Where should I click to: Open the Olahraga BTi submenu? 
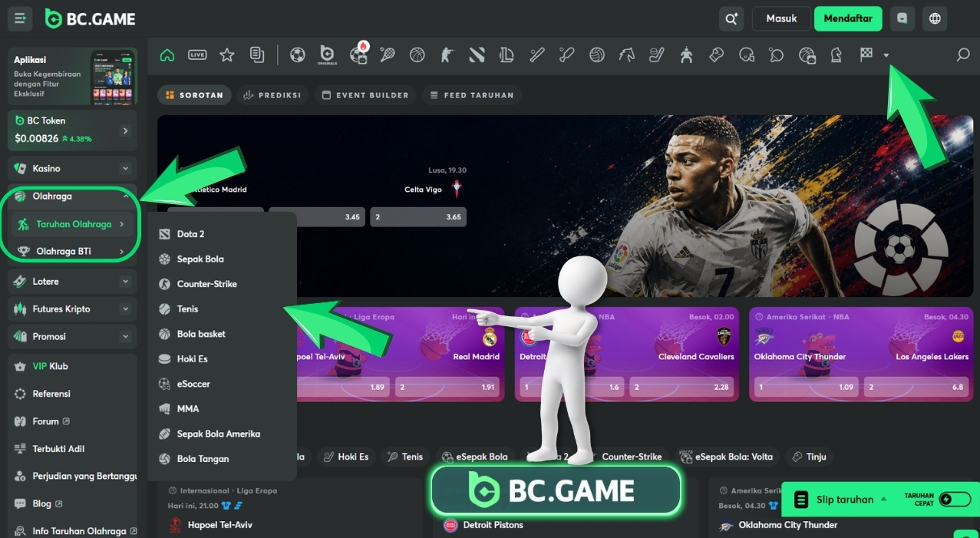coord(72,251)
